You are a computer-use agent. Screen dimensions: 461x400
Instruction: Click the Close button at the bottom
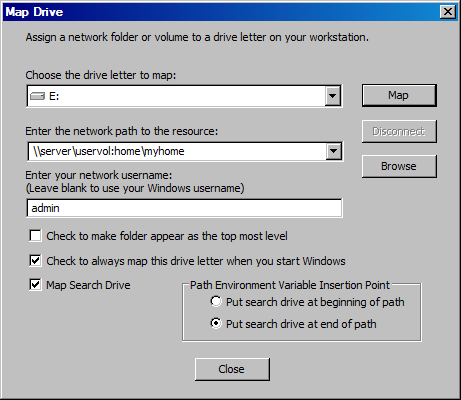[x=232, y=369]
